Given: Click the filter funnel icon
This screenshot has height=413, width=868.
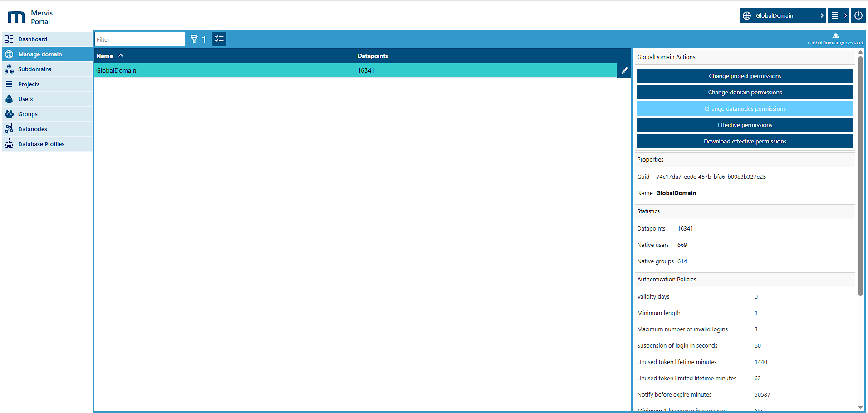Looking at the screenshot, I should click(x=194, y=39).
